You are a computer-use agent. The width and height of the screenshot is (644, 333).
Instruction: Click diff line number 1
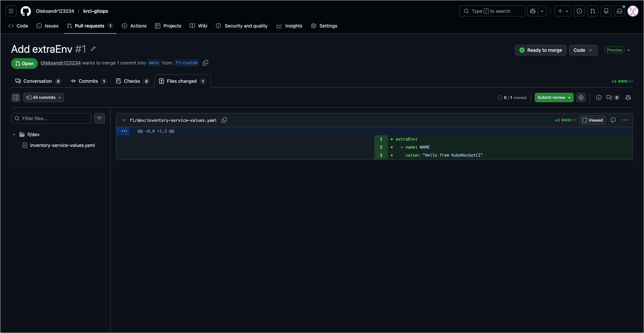point(381,139)
